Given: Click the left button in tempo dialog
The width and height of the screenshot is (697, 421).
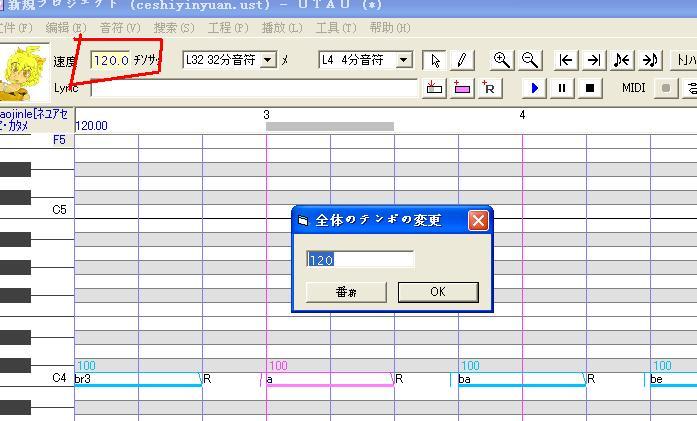Looking at the screenshot, I should 346,292.
